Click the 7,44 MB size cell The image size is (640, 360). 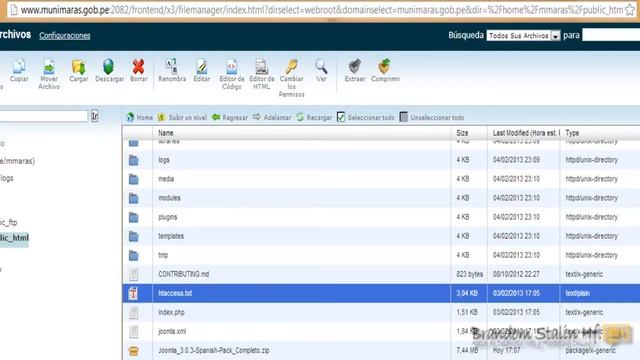pos(467,351)
